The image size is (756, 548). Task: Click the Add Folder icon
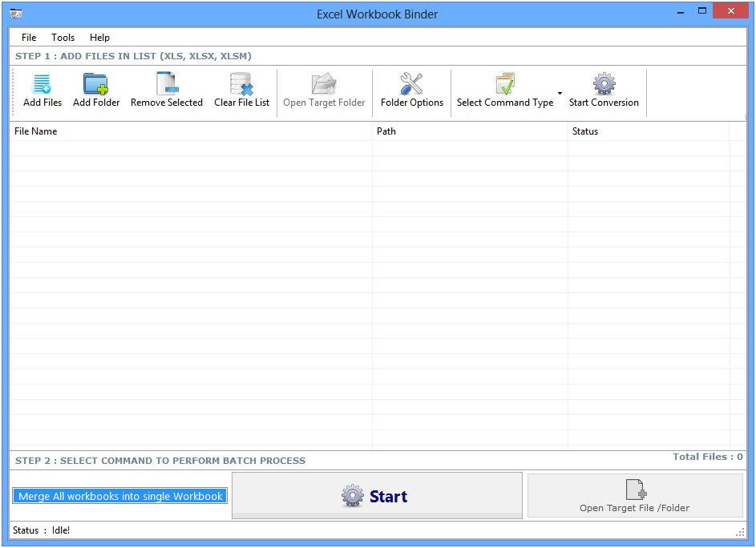(x=95, y=84)
